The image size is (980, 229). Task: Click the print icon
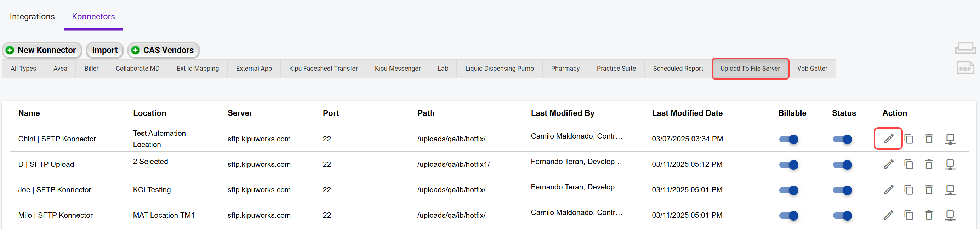point(965,49)
